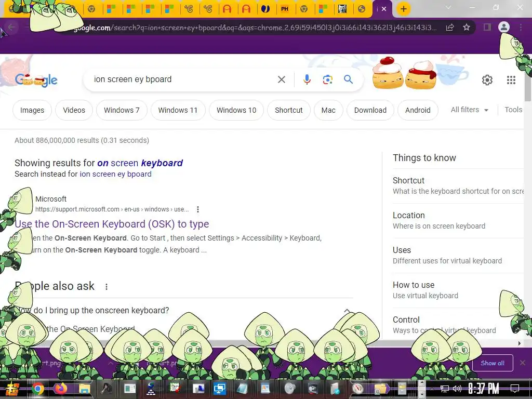Search instead for 'ion screen ey bpoard'
532x399 pixels.
click(116, 174)
